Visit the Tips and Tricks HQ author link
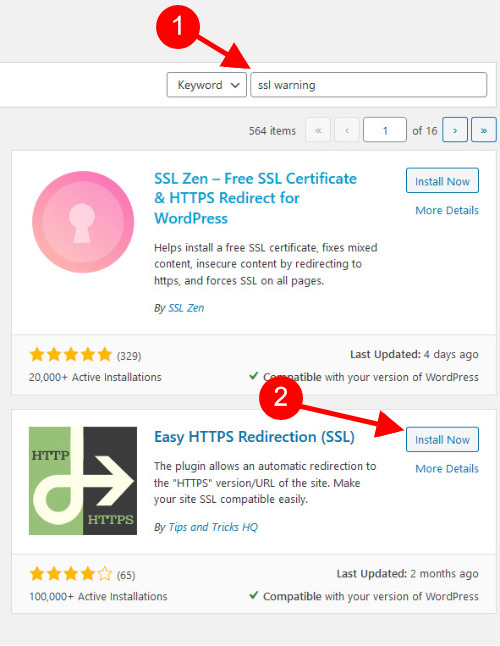Viewport: 500px width, 646px height. [213, 527]
